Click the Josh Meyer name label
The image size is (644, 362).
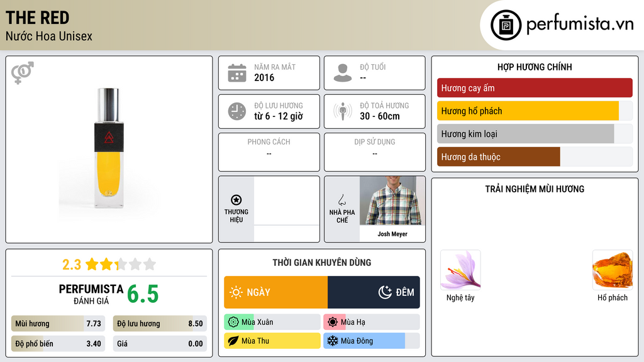(392, 234)
